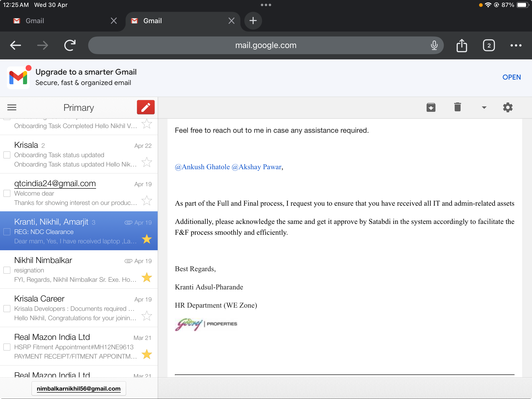
Task: Check the qtcindia24@gmail.com email checkbox
Action: click(x=7, y=193)
